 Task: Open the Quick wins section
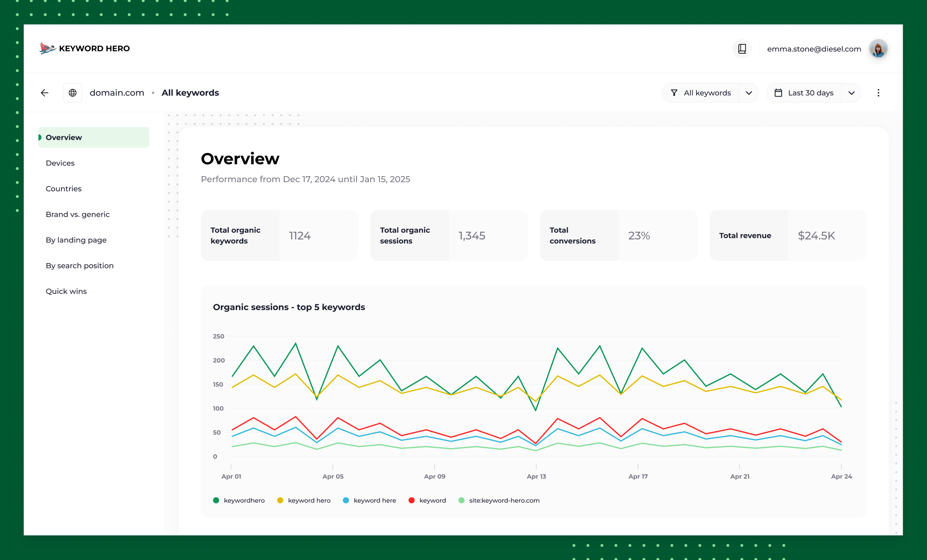point(66,291)
